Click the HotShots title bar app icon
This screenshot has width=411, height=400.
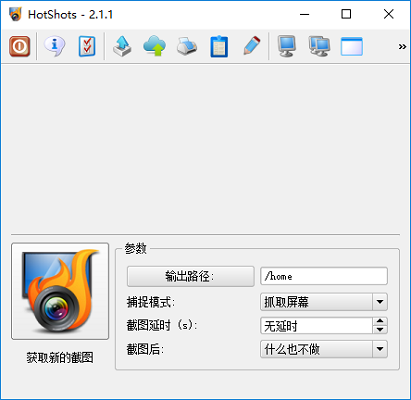pos(15,14)
